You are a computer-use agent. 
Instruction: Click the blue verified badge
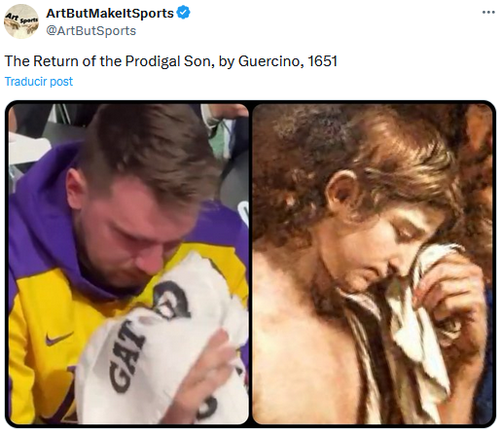(184, 13)
